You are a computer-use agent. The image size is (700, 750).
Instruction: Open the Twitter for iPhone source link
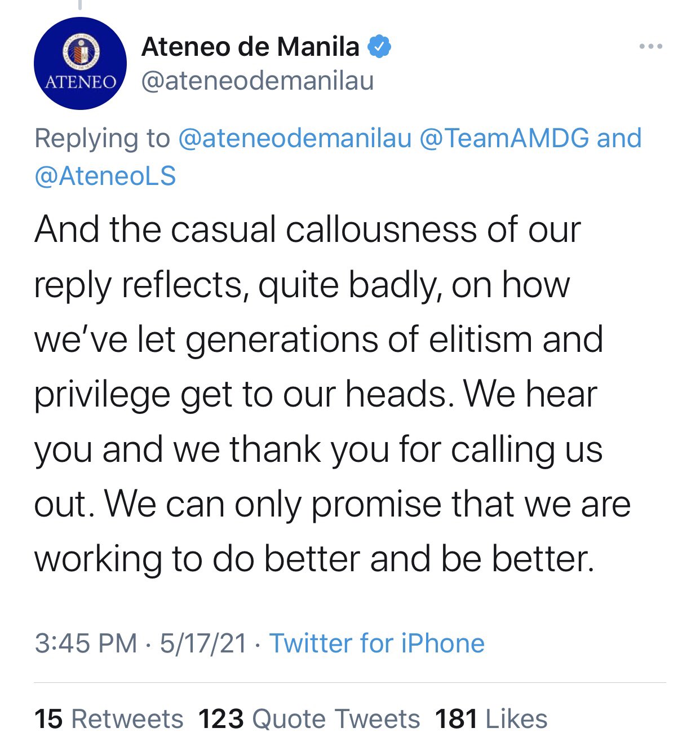(377, 643)
